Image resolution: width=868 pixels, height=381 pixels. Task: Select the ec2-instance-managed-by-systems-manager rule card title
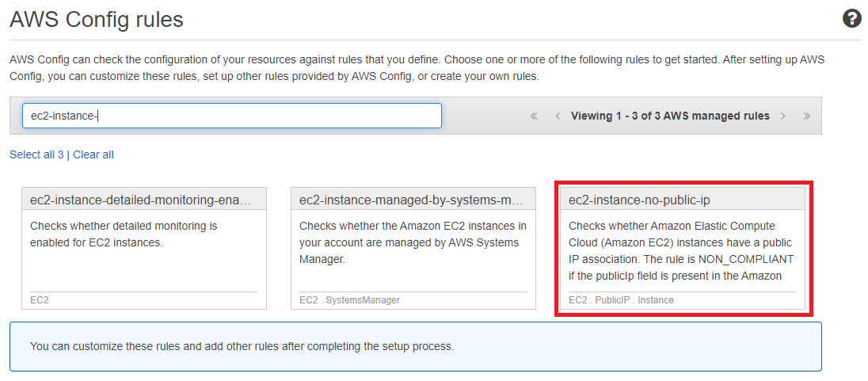(411, 200)
